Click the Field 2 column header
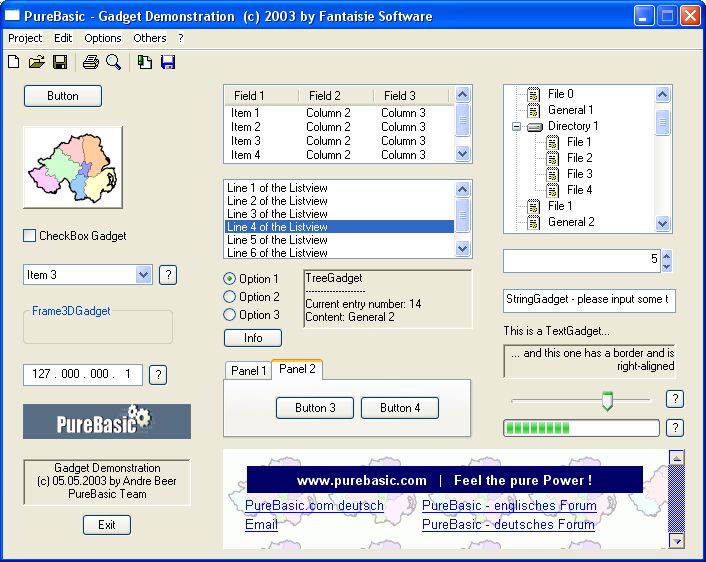 336,96
